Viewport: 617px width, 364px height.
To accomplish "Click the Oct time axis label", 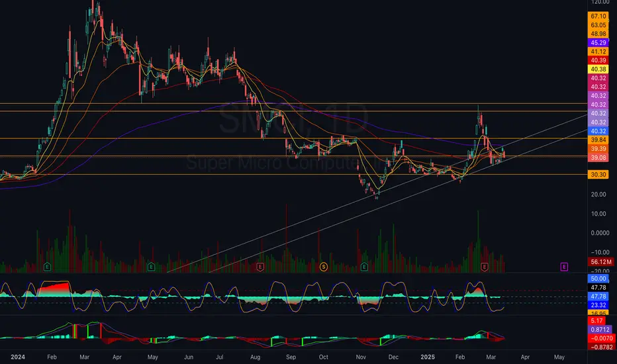I will (x=324, y=357).
